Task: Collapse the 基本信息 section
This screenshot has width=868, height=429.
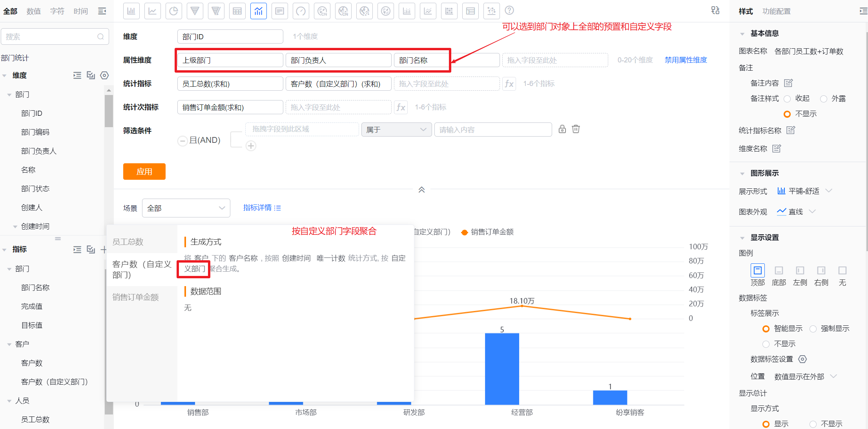Action: (x=742, y=34)
